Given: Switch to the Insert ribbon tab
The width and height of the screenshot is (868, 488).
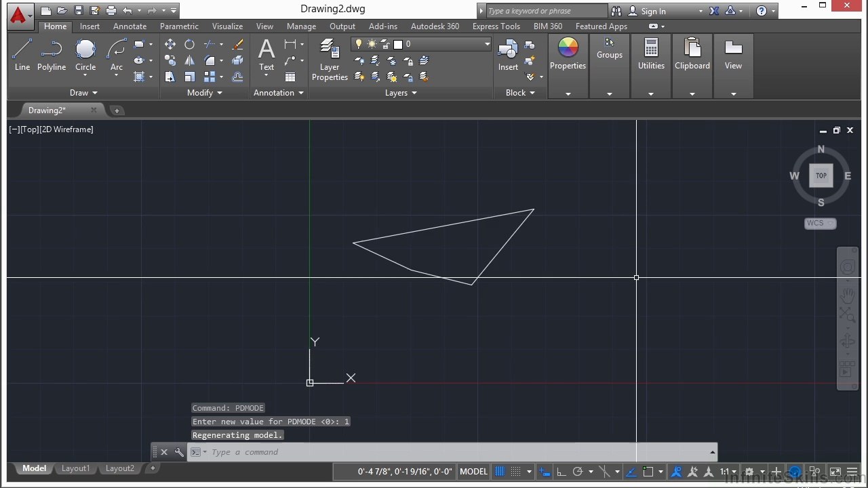Looking at the screenshot, I should (x=90, y=26).
